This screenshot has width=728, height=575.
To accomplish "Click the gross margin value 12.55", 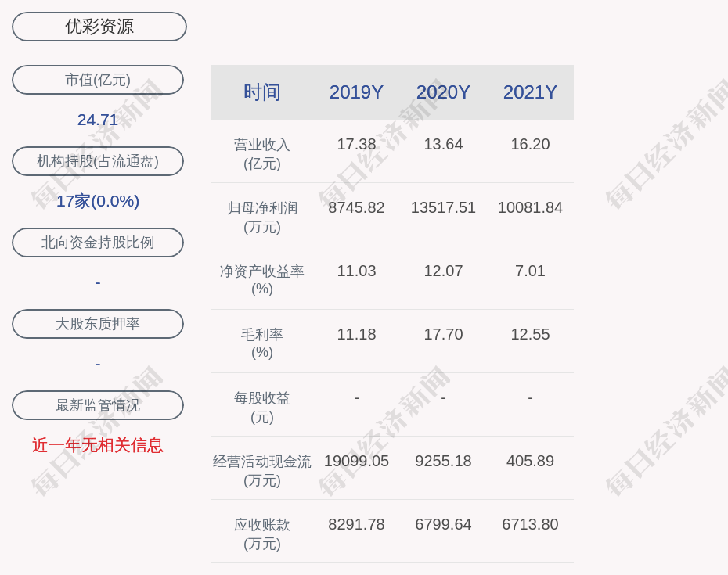I will point(530,334).
